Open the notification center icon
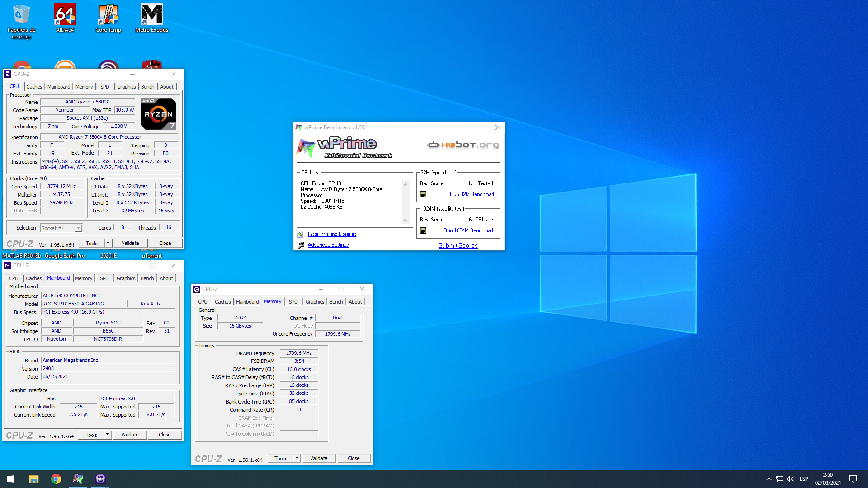 pyautogui.click(x=853, y=479)
